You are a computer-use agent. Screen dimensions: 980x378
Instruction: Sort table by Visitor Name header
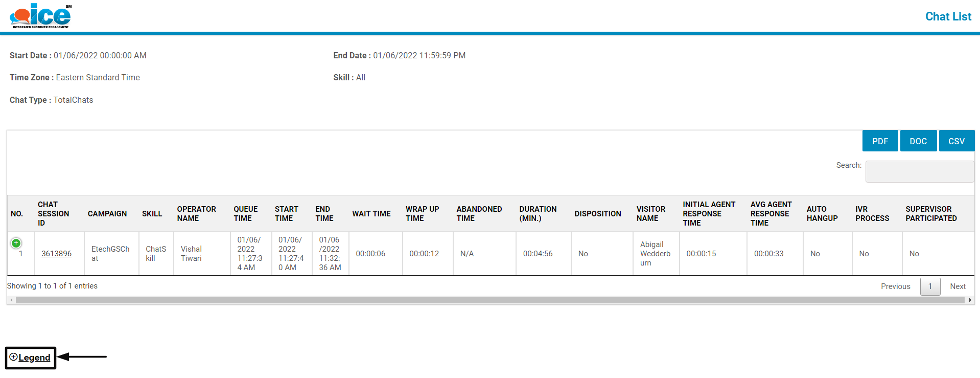pos(650,214)
